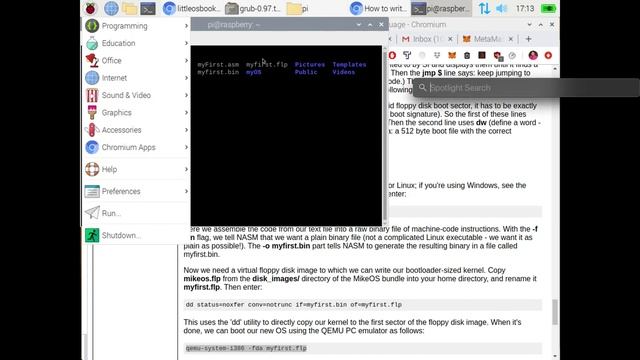640x360 pixels.
Task: Click the Spotlight Search magnifier icon
Action: pos(422,87)
